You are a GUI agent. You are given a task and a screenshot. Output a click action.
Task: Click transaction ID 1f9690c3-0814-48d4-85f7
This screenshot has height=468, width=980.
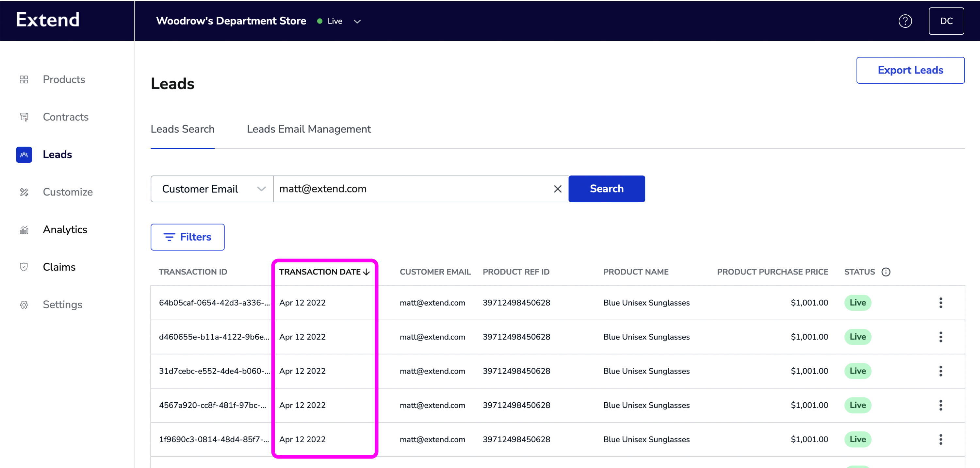(214, 440)
